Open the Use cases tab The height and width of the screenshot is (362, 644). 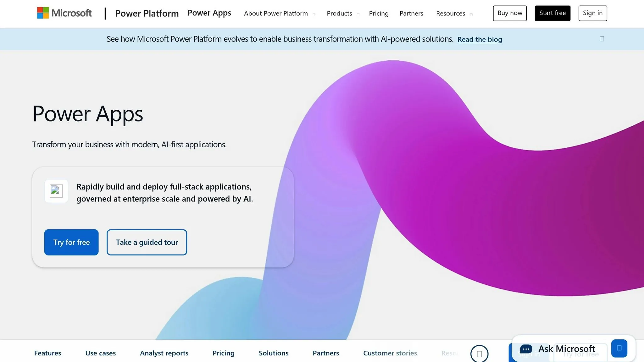click(100, 353)
